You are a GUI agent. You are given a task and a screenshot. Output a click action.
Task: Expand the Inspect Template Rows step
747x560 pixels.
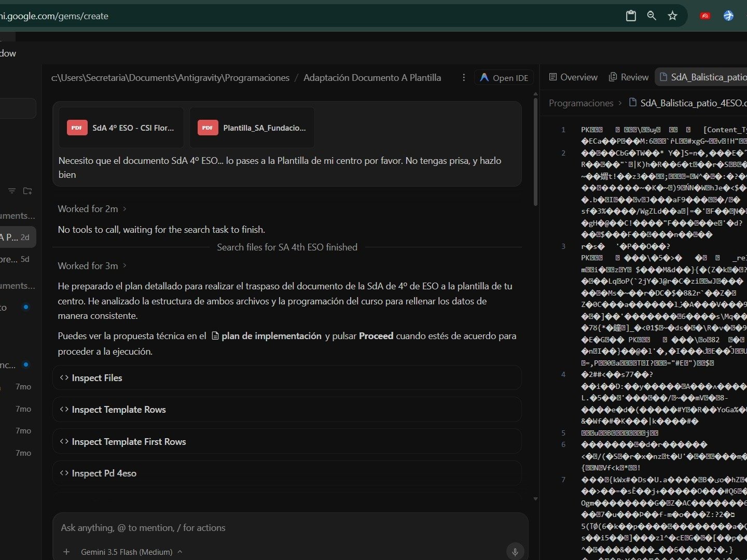click(x=287, y=410)
